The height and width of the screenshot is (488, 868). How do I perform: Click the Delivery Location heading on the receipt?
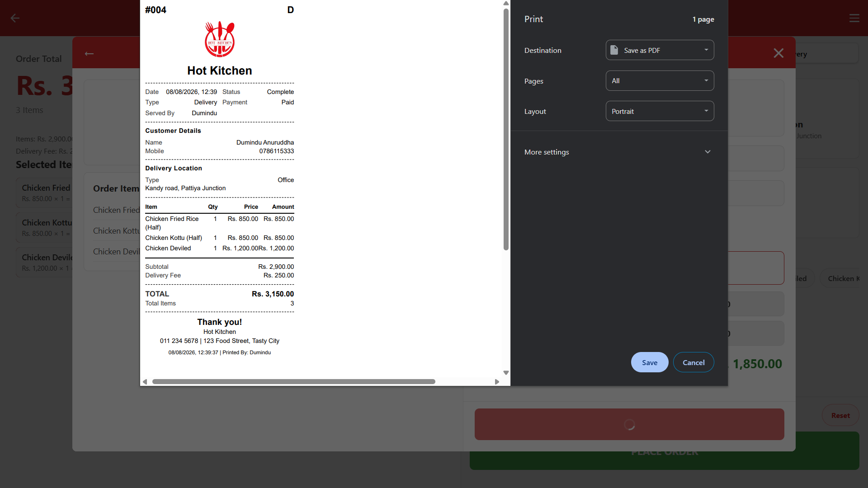coord(174,168)
